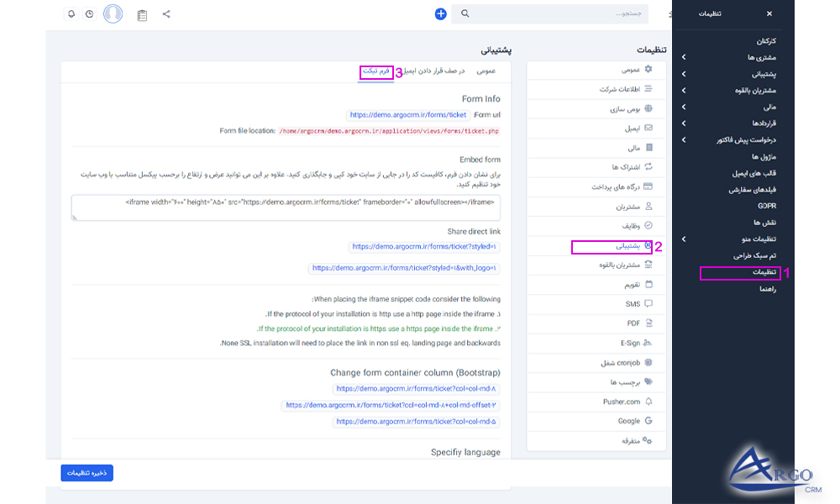Click inside the search field
This screenshot has height=504, width=840.
pos(550,13)
